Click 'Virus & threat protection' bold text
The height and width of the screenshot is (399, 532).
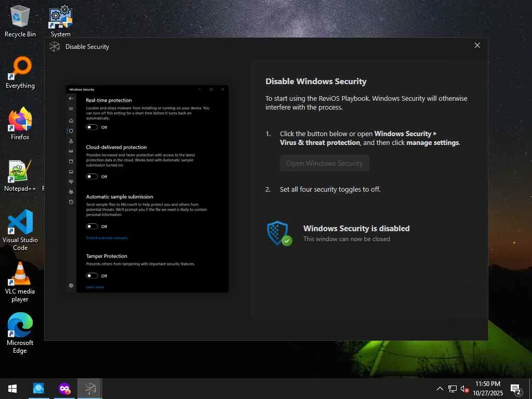(320, 142)
